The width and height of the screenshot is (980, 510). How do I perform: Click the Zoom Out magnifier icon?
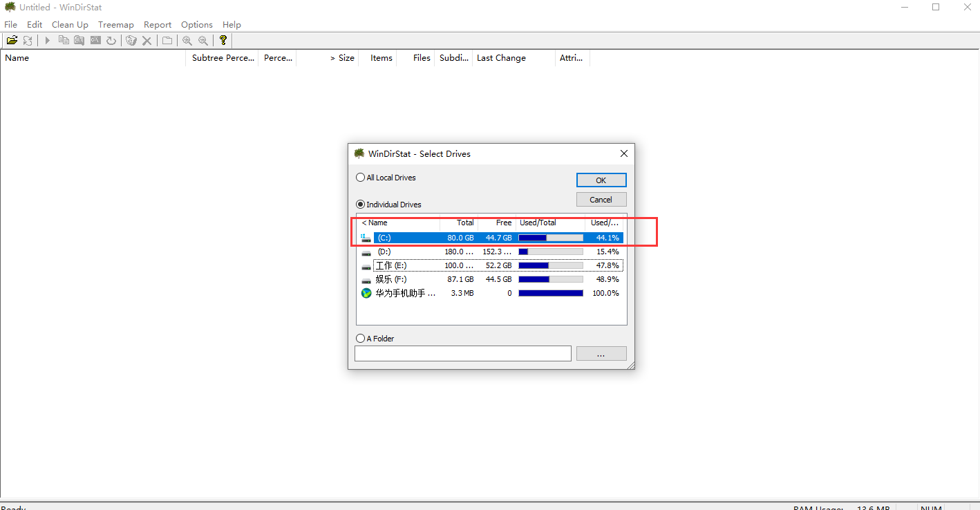203,40
